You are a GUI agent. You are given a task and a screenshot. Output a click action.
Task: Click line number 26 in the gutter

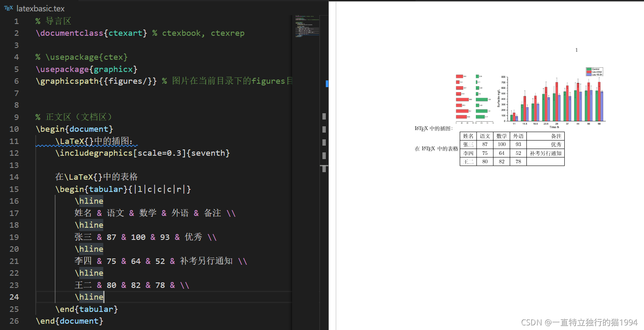pos(14,321)
